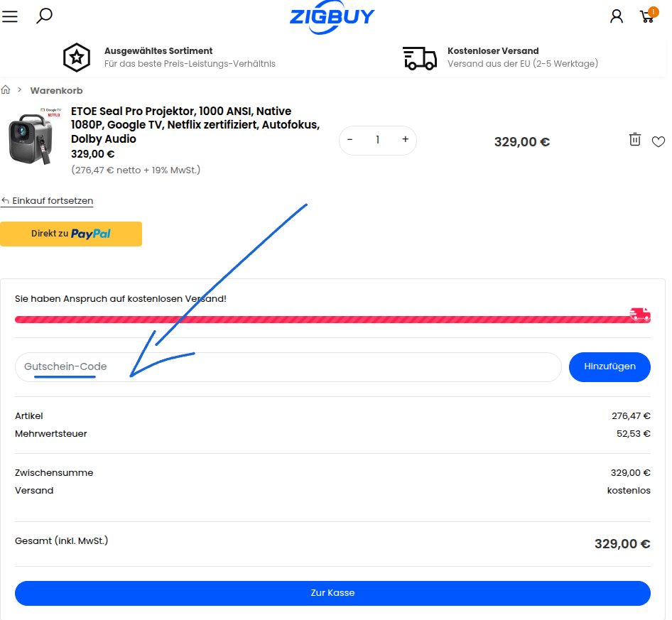Screen dimensions: 672x620
Task: Open the shopping cart icon
Action: (648, 15)
